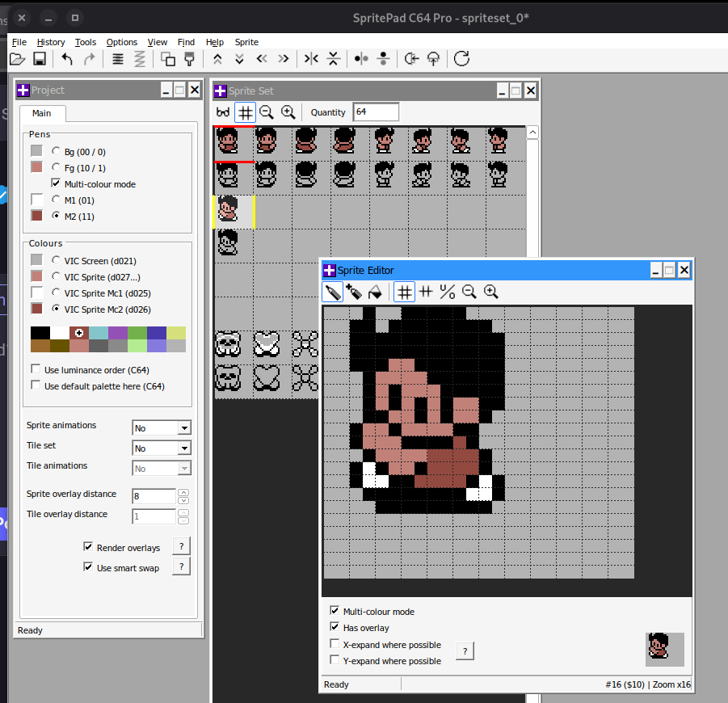Pick the cyan colour in the palette
Image resolution: width=728 pixels, height=703 pixels.
(98, 333)
